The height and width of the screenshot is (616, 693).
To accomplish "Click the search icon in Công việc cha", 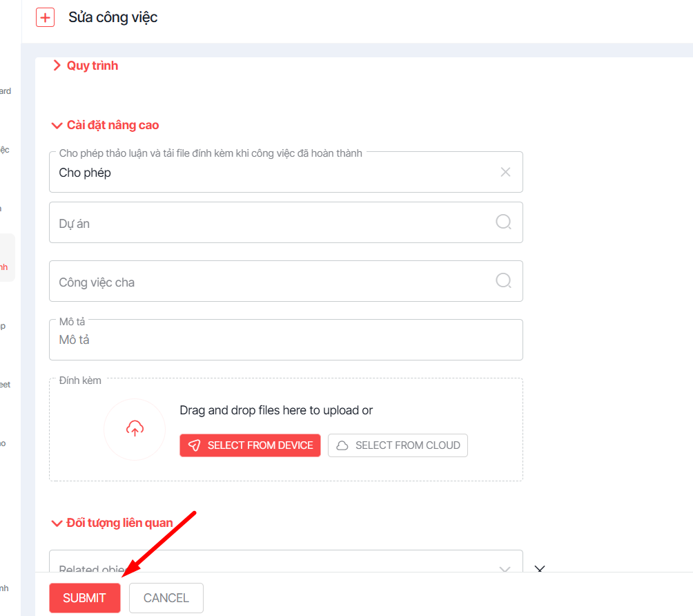I will pyautogui.click(x=504, y=280).
